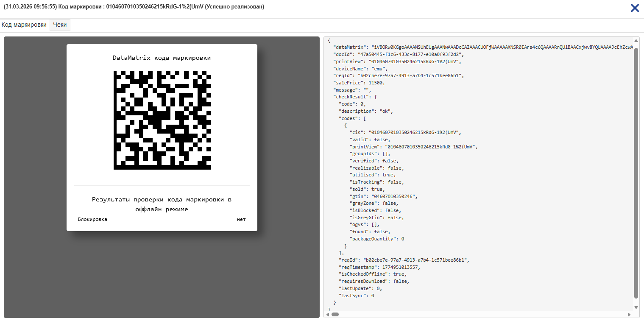
Task: Click the Блокировка label in results
Action: (x=92, y=219)
